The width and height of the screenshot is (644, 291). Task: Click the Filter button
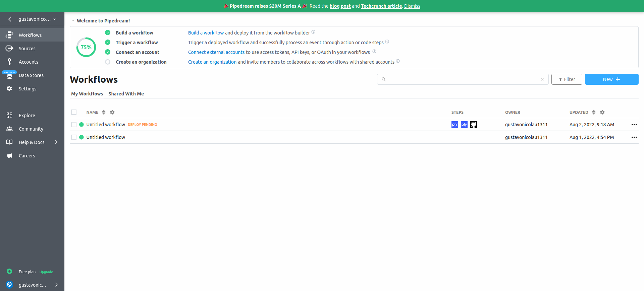pos(567,79)
